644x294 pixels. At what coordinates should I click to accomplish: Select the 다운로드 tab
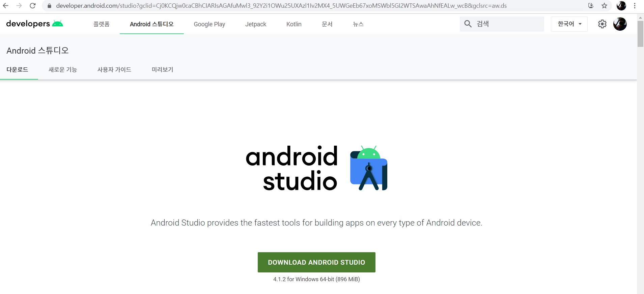18,69
